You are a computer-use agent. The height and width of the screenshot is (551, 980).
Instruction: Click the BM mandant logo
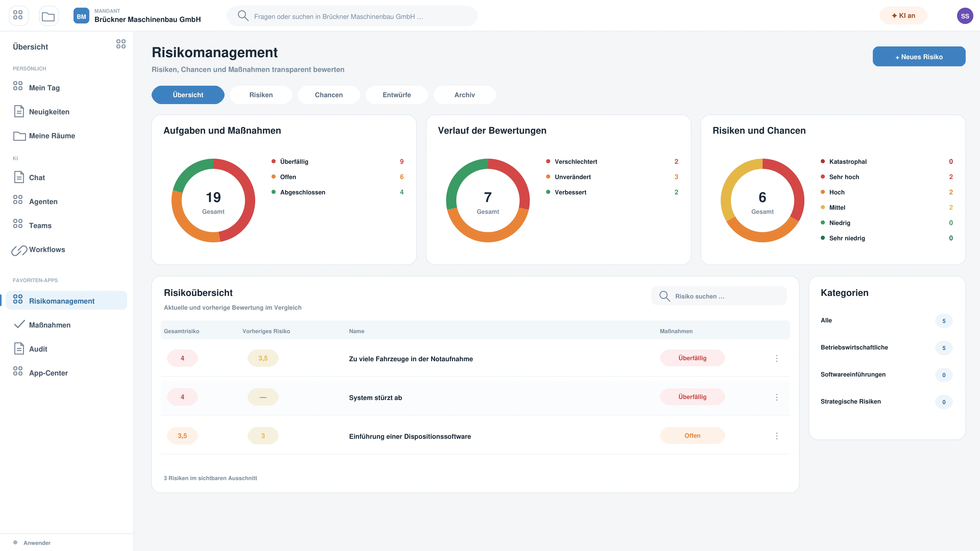[81, 16]
